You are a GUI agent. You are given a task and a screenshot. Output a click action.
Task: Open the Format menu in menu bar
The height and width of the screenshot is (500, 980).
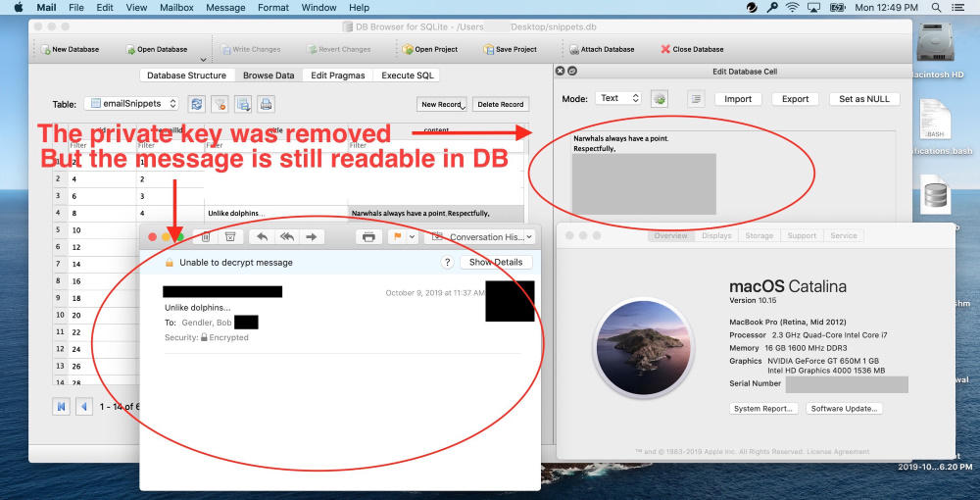[x=273, y=8]
